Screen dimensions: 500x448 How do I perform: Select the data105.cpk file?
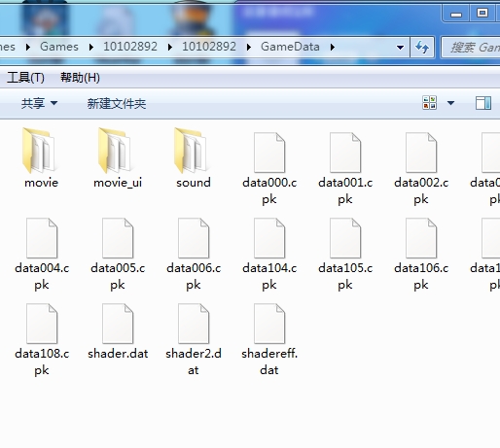point(345,254)
